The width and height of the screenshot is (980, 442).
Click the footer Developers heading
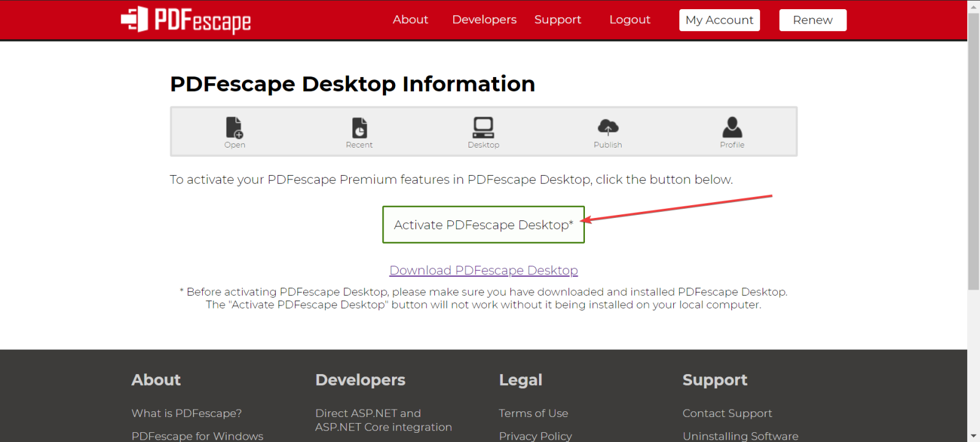360,380
